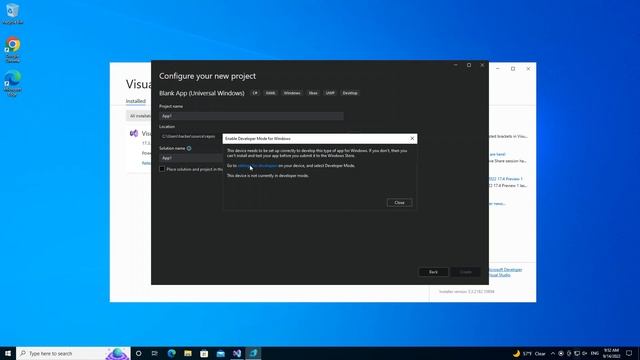Open Mail app from the taskbar
Viewport: 640px width, 360px height.
point(220,353)
